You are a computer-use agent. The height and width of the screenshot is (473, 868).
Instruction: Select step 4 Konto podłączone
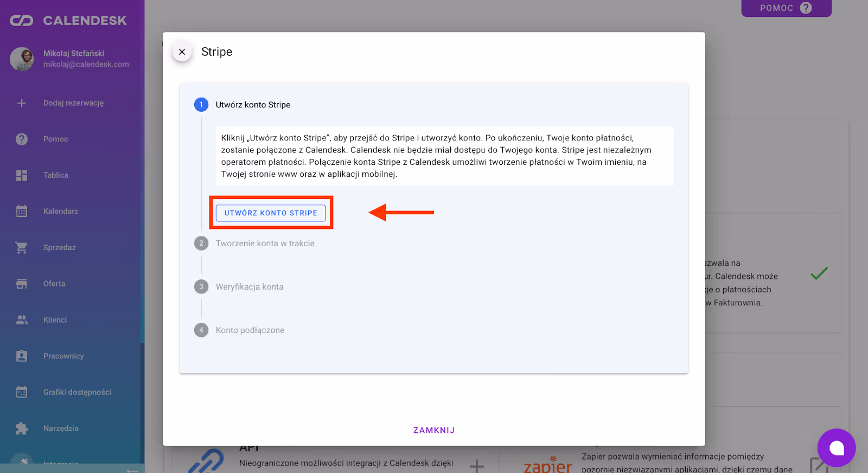pos(250,330)
